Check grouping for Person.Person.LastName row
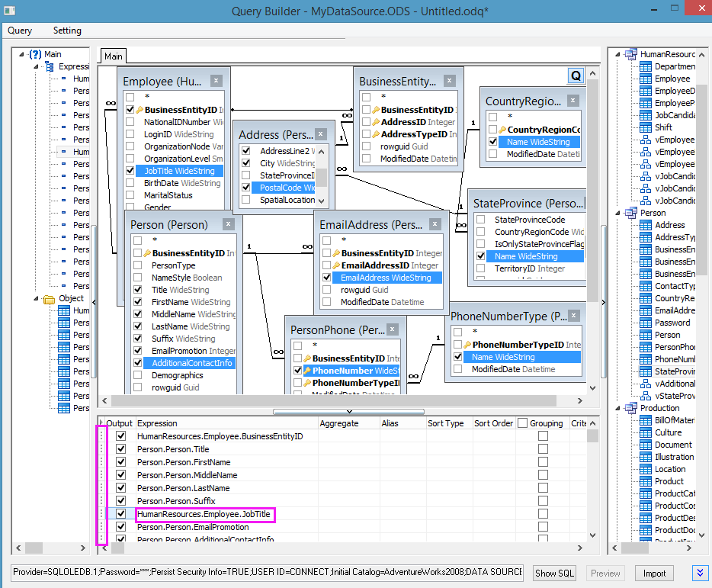 (543, 487)
